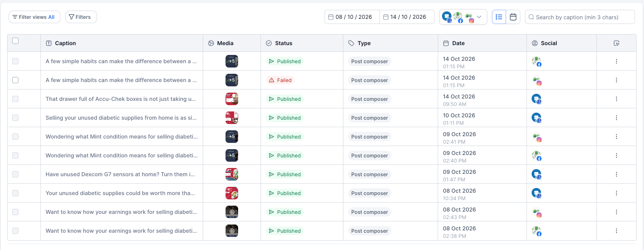Click the Facebook account icon in the 02:40 PM row
Screen dimensions: 644x250
[537, 156]
